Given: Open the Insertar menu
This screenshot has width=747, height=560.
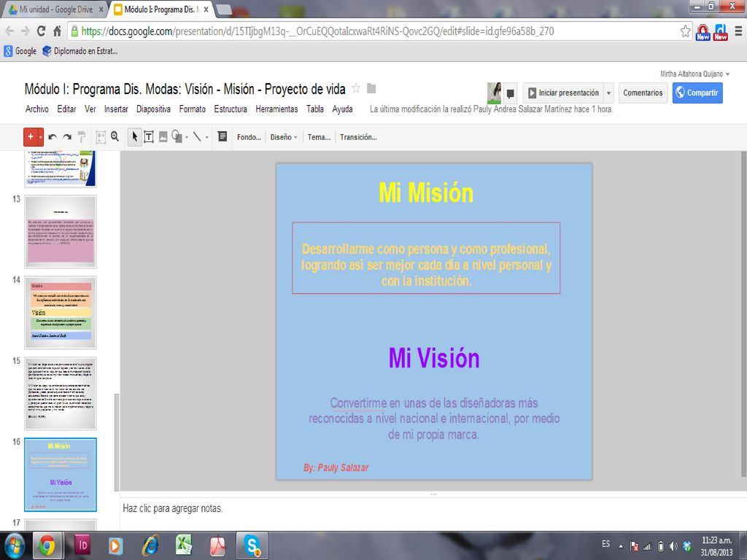Looking at the screenshot, I should 116,109.
